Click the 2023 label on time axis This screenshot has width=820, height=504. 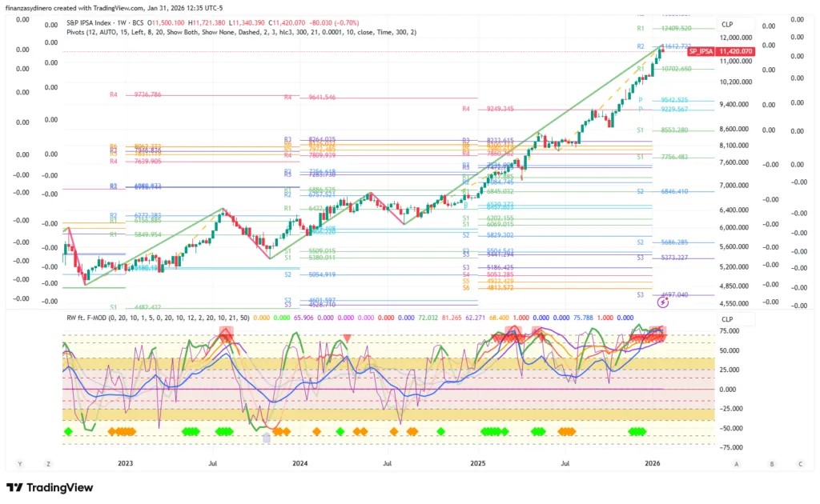point(125,463)
